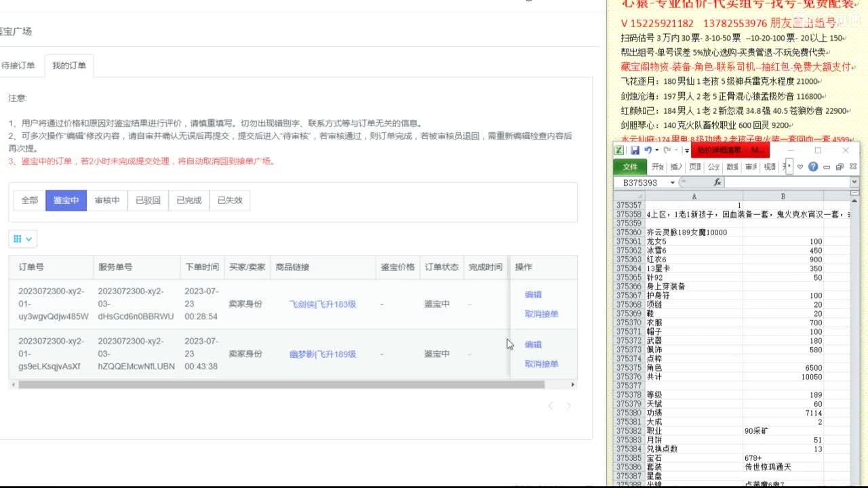Image resolution: width=868 pixels, height=488 pixels.
Task: Click the blue help question-mark icon
Action: pyautogui.click(x=813, y=166)
